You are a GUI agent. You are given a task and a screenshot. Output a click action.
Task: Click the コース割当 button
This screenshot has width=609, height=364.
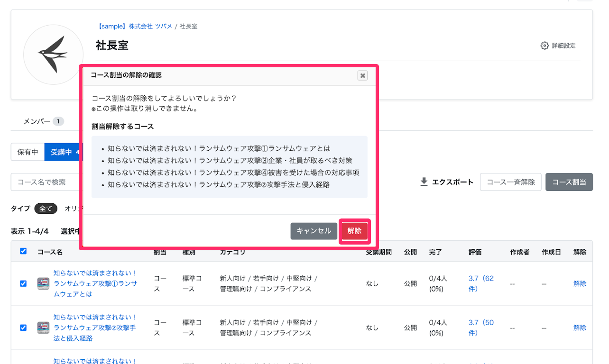(x=569, y=182)
